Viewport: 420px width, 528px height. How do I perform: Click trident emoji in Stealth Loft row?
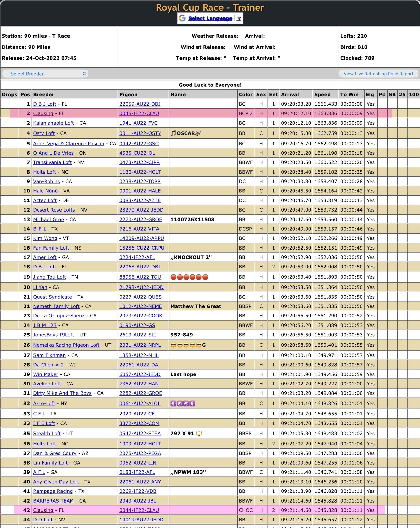199,434
